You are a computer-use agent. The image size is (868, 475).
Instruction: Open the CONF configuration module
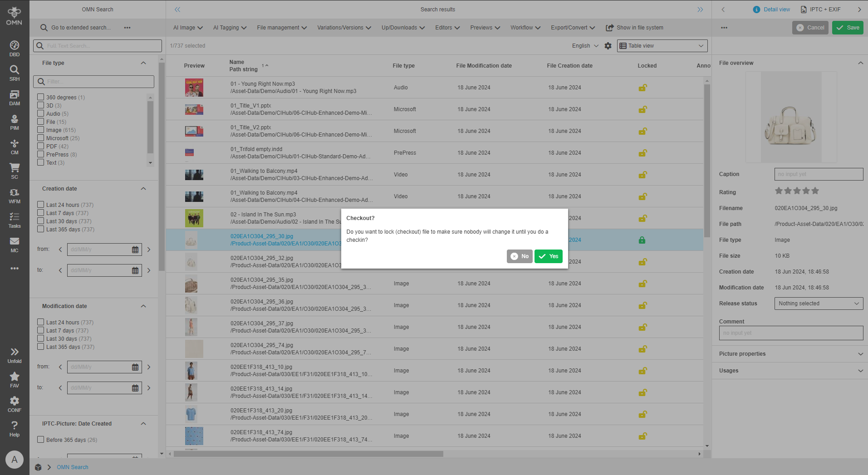tap(14, 402)
